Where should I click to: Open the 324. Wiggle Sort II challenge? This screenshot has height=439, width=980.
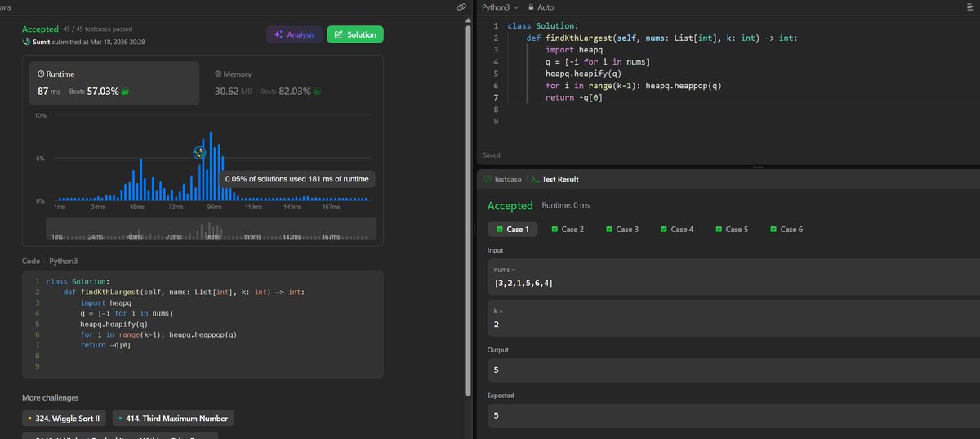[63, 418]
